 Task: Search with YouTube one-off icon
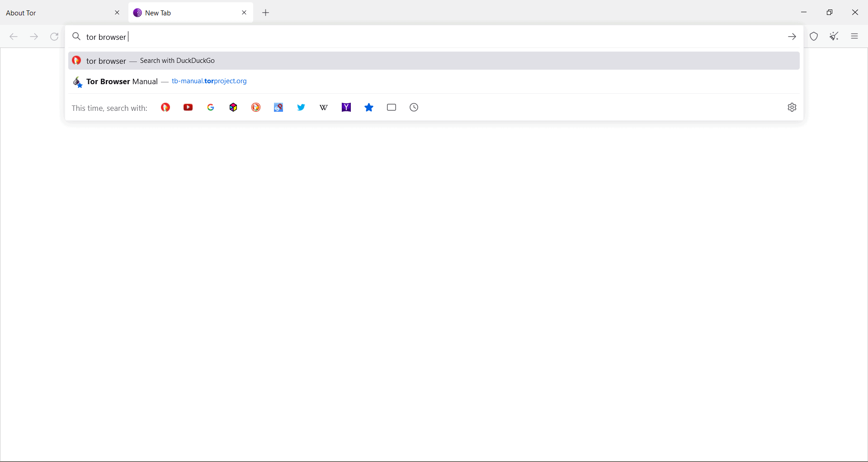(x=188, y=107)
